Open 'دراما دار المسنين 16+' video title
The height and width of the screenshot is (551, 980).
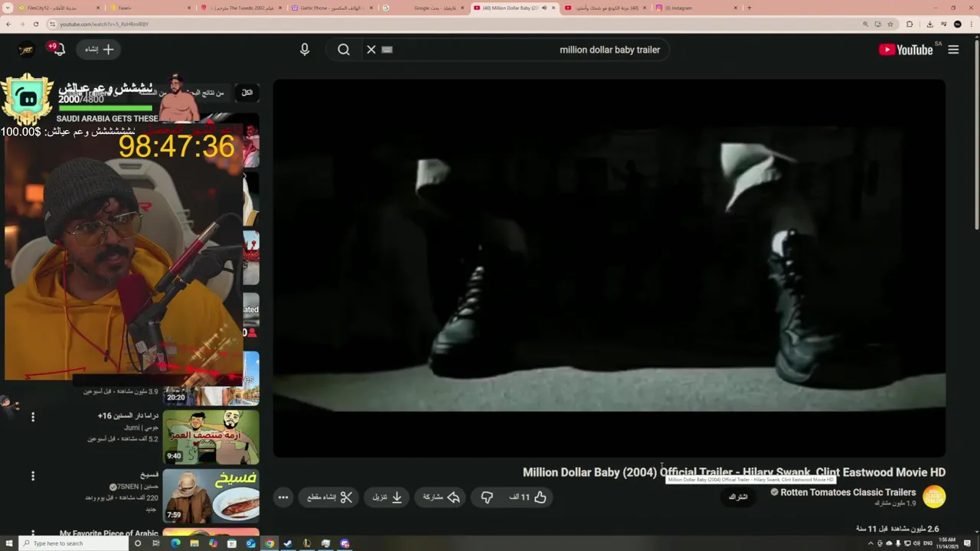[128, 416]
